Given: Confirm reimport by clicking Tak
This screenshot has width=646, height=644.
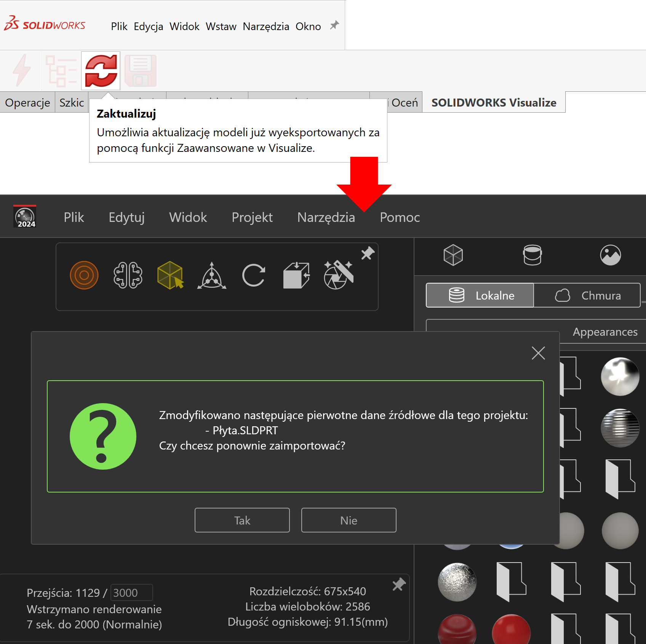Looking at the screenshot, I should 242,520.
